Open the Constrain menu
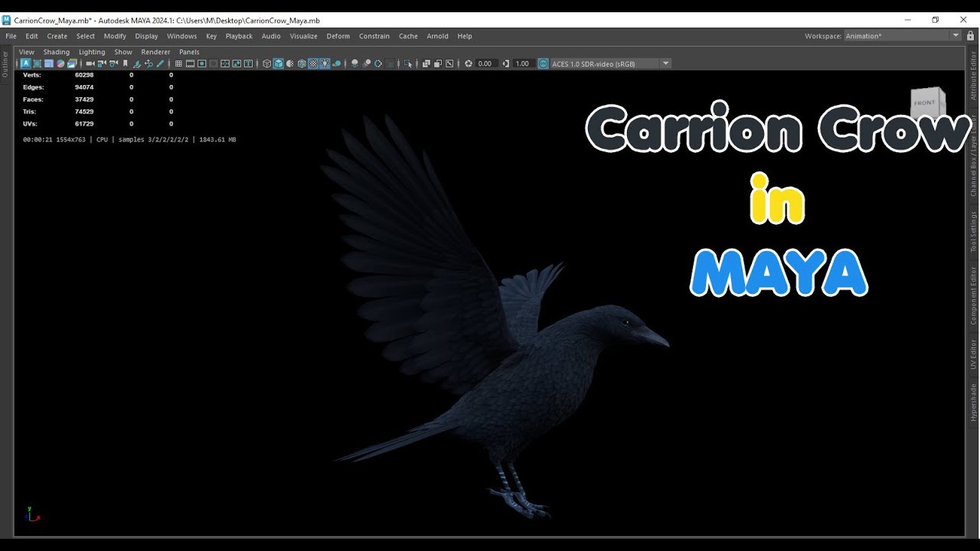The image size is (980, 551). 374,36
